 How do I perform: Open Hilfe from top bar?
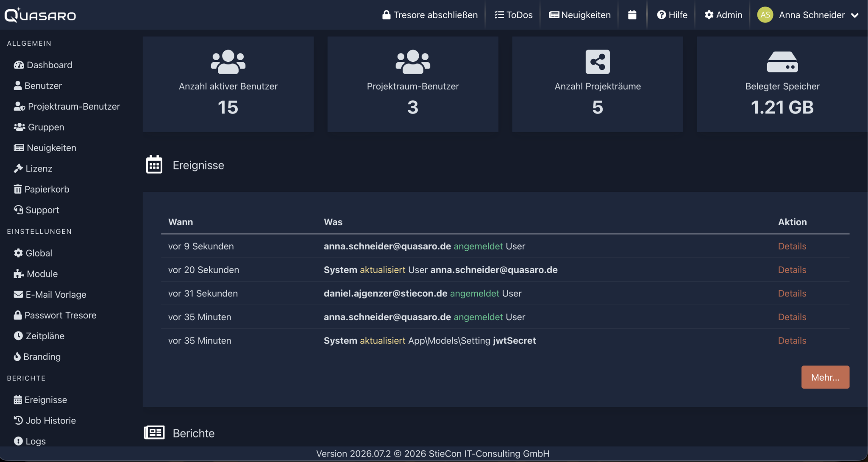[672, 15]
